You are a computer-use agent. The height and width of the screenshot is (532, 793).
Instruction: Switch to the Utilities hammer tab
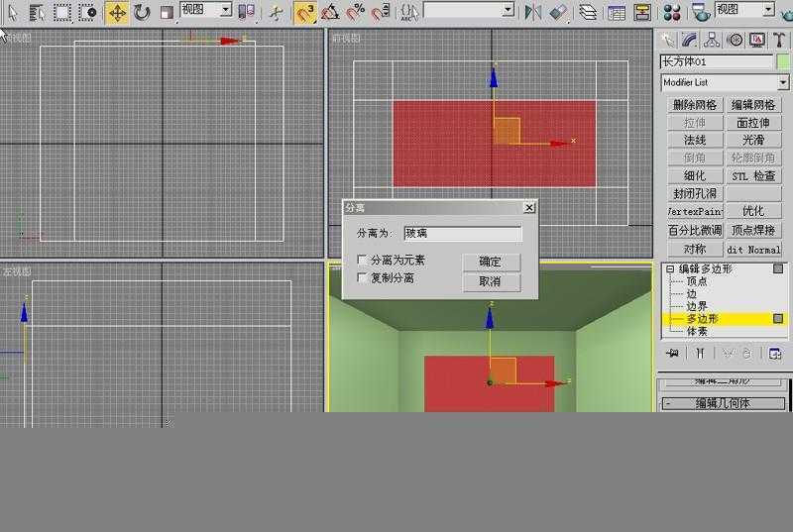(779, 40)
